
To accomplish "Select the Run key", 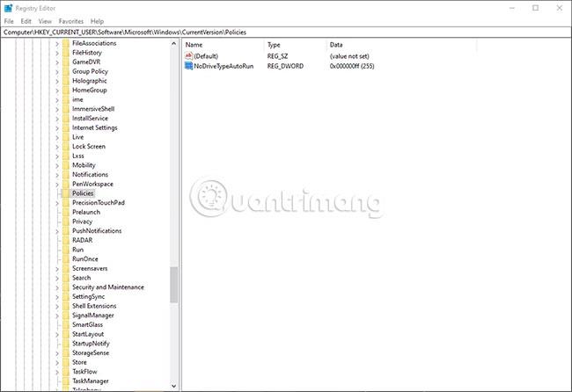I will pyautogui.click(x=77, y=250).
